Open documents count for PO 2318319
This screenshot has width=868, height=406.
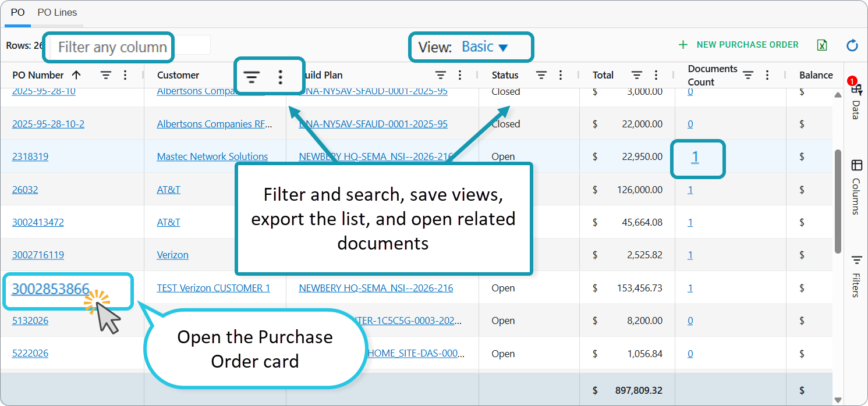[695, 157]
